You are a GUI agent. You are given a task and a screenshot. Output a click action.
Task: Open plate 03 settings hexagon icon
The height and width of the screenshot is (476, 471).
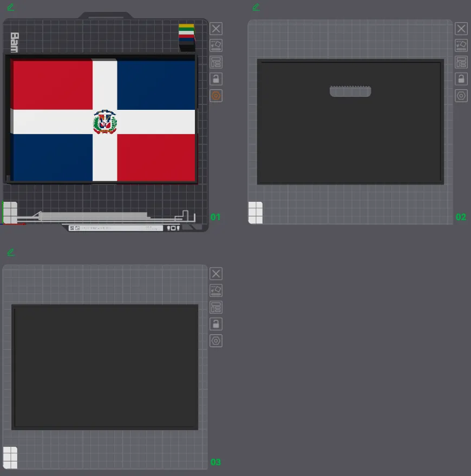coord(216,341)
